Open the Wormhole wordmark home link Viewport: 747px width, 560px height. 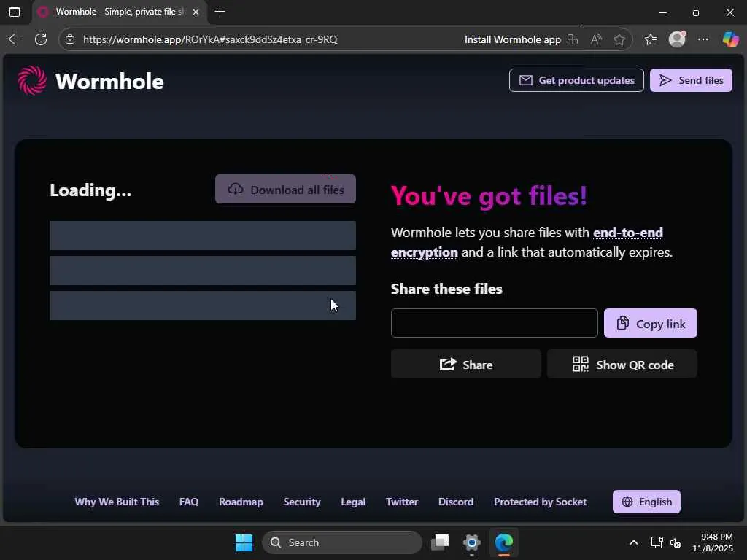(109, 82)
